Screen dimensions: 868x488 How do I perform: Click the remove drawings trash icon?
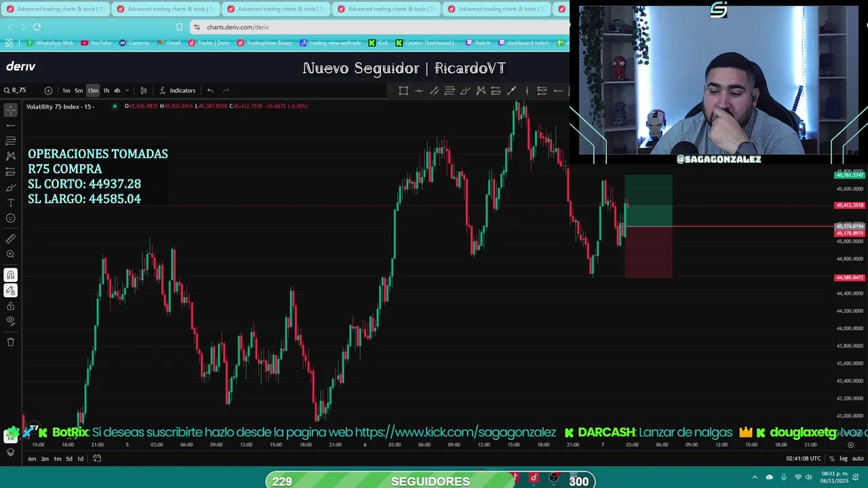(x=10, y=342)
